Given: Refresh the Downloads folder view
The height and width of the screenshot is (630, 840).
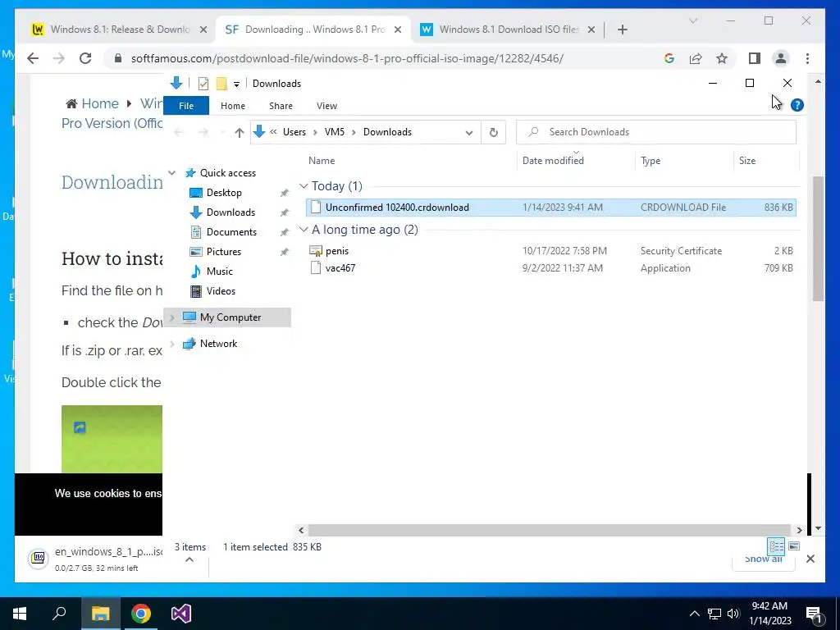Looking at the screenshot, I should [x=493, y=132].
